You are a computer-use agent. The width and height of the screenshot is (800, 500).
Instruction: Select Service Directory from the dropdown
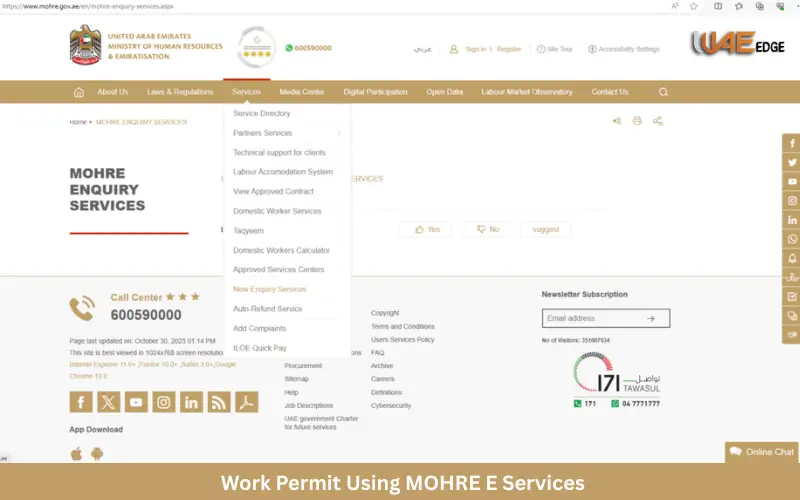pyautogui.click(x=262, y=113)
